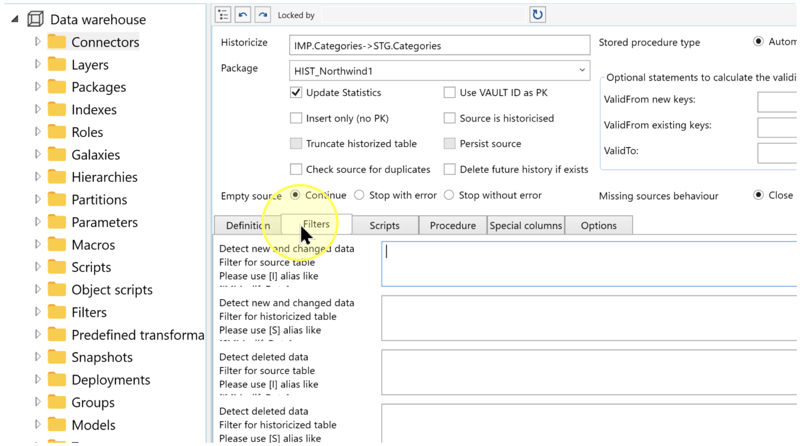The image size is (800, 446).
Task: Click the Indexes folder icon
Action: (57, 109)
